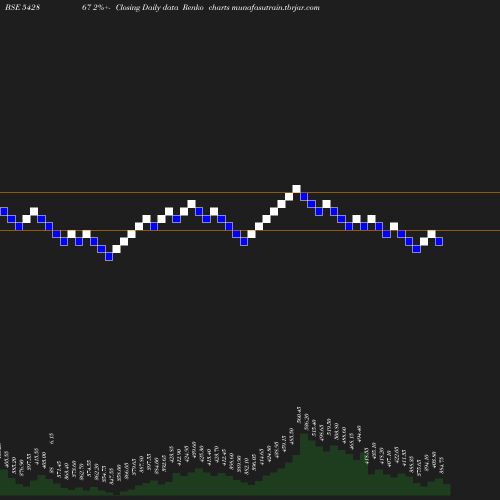Select the rightmost blue Renko brick

click(439, 242)
